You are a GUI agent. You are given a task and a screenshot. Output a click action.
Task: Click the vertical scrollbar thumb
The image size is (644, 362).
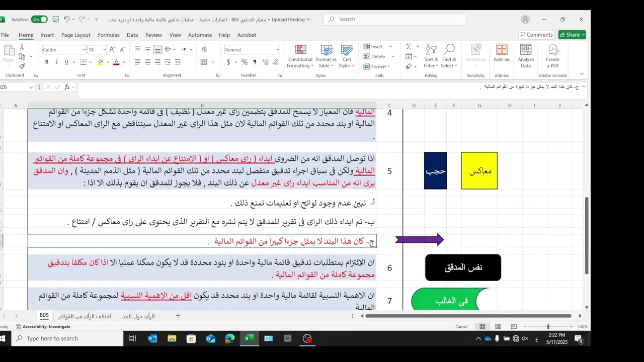coord(587,235)
